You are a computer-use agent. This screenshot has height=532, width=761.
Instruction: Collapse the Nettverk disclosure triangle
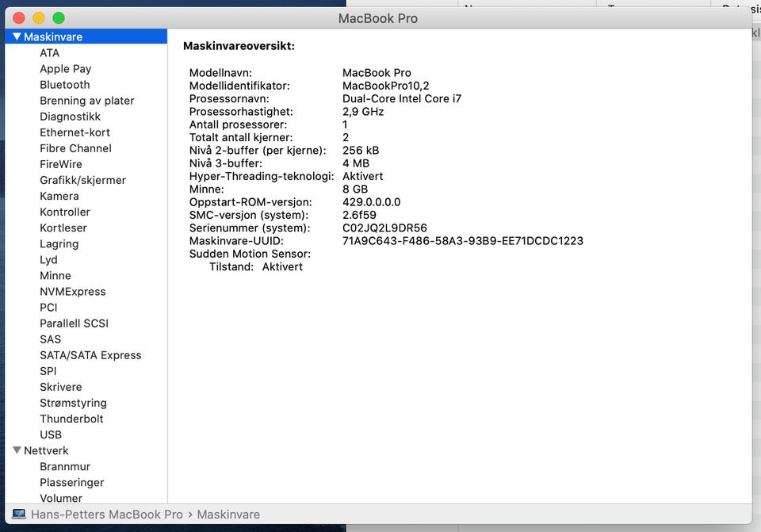[17, 450]
